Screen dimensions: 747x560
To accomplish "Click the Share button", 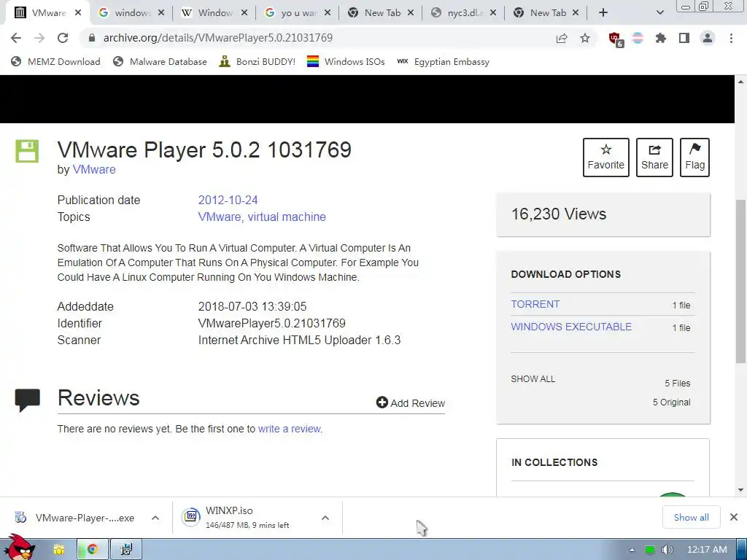I will coord(654,157).
